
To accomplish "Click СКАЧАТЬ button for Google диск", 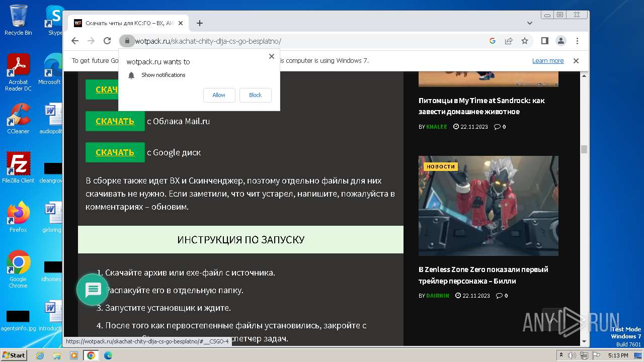I will click(115, 152).
